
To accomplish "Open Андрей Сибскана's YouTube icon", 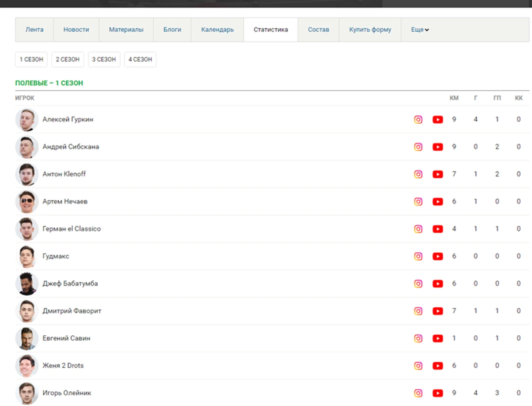I will (x=438, y=147).
